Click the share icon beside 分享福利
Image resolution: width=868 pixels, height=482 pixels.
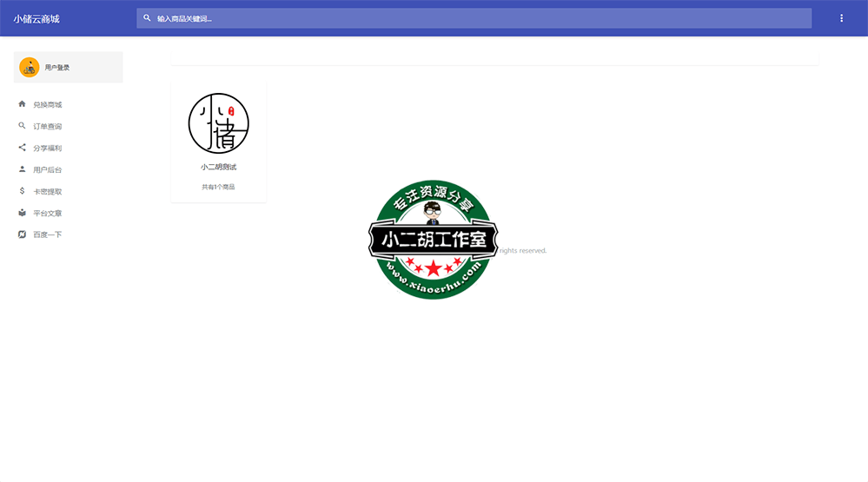pyautogui.click(x=23, y=148)
